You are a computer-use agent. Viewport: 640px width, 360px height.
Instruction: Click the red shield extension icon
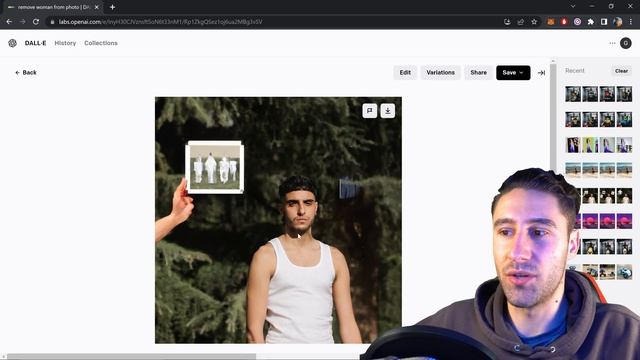tap(564, 22)
